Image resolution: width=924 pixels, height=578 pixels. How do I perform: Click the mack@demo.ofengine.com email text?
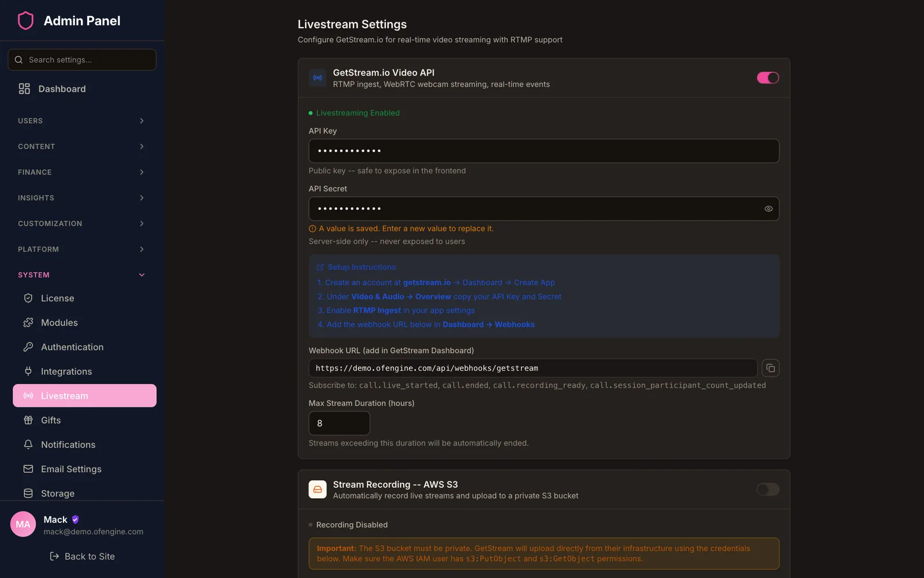pos(94,532)
